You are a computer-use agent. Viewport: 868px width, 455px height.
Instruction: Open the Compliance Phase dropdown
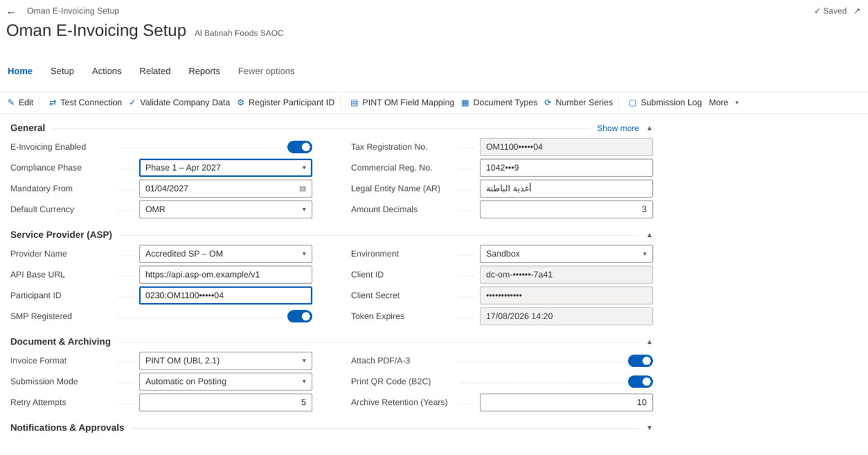tap(226, 168)
